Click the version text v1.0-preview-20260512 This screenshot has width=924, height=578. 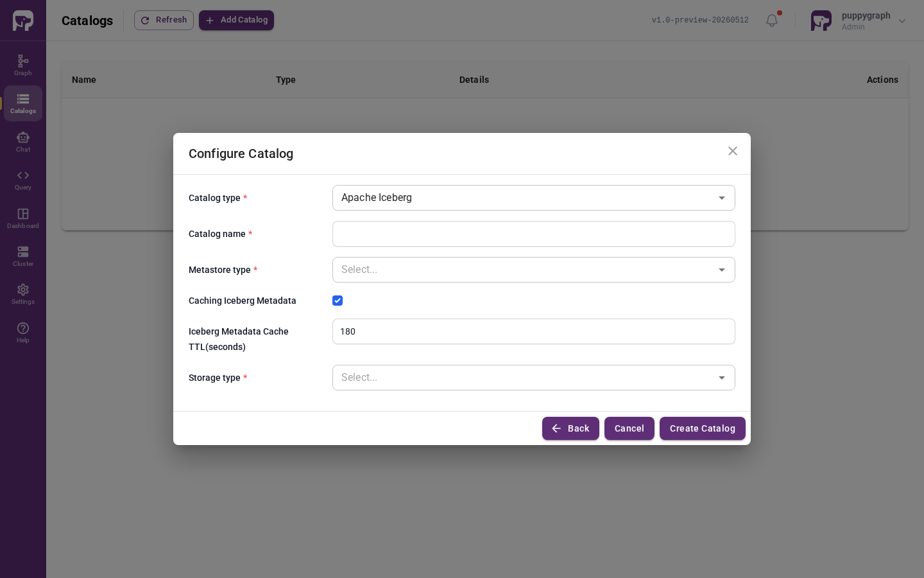700,21
